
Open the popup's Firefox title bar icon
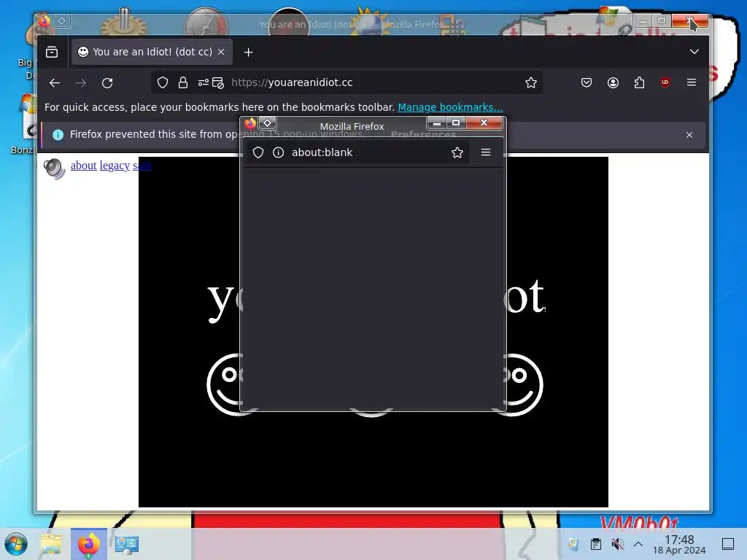(251, 123)
